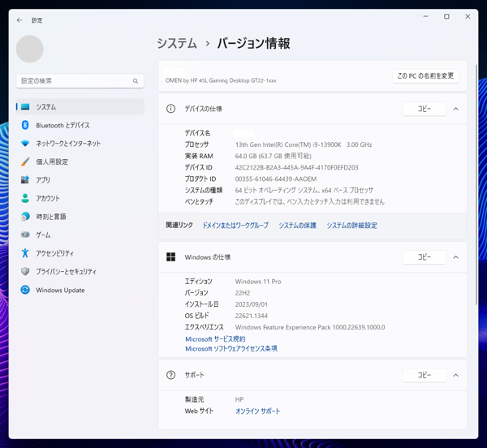Click the システム monitor icon in sidebar
Screen dimensions: 487x448
coord(25,107)
